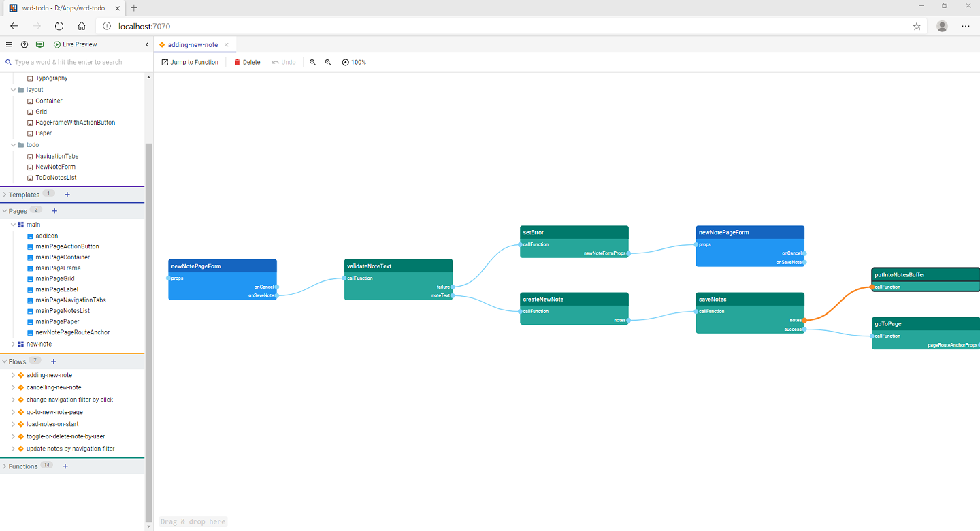The height and width of the screenshot is (531, 980).
Task: Click the onSaveNote port of left newNotePageForm
Action: [x=277, y=295]
